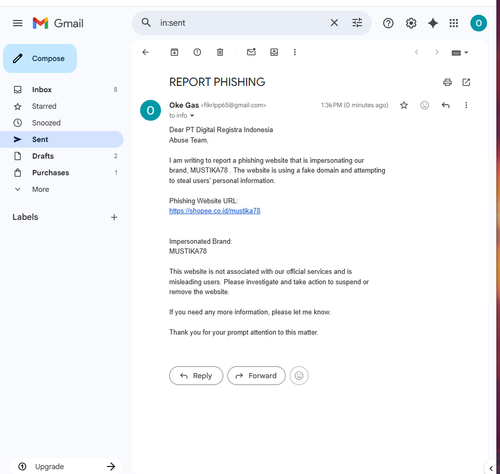Open the Drafts folder

(62, 156)
